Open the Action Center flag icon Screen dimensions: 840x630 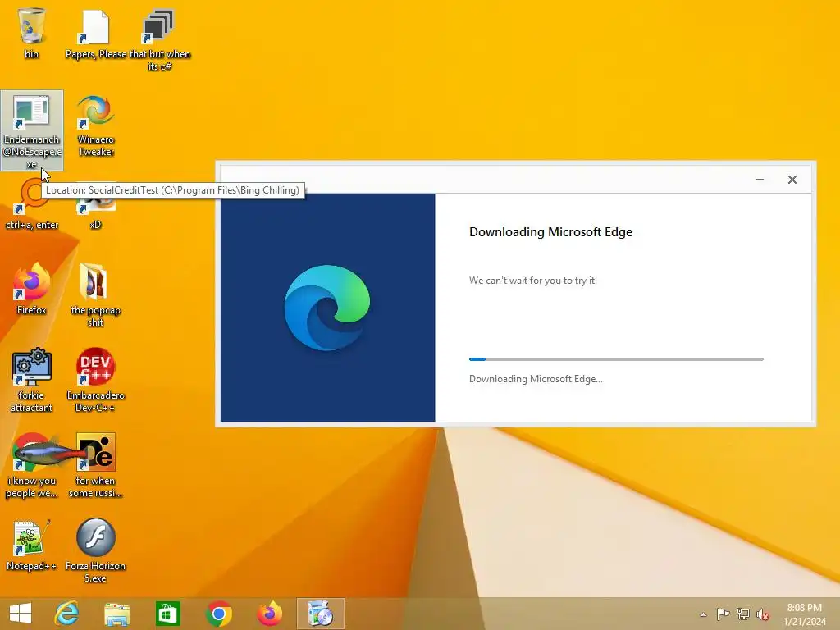[723, 614]
